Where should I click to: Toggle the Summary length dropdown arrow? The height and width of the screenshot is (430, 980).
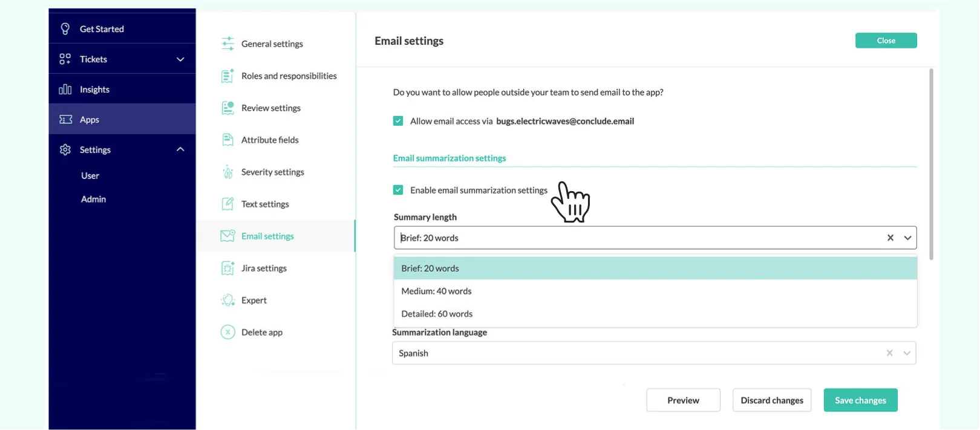coord(907,238)
